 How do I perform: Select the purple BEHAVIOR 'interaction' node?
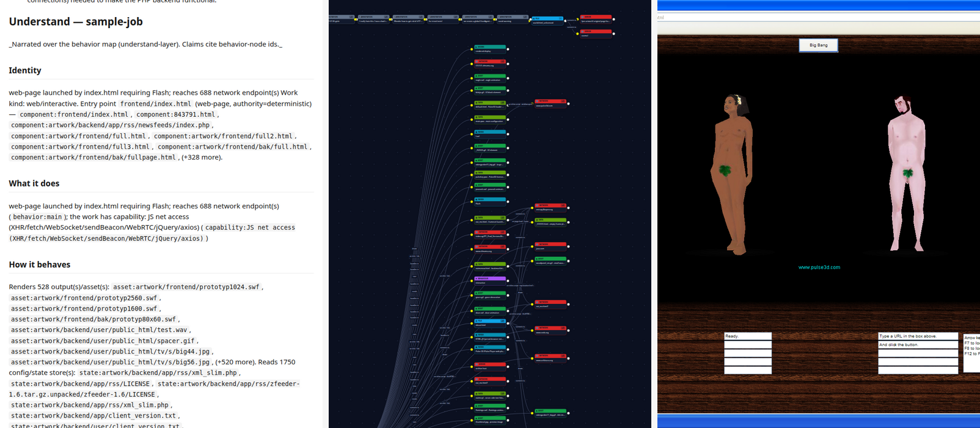click(x=490, y=281)
